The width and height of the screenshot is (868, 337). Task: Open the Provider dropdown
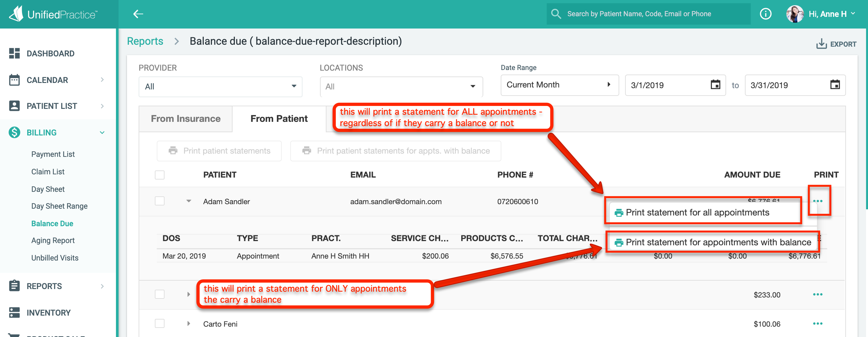click(x=220, y=87)
